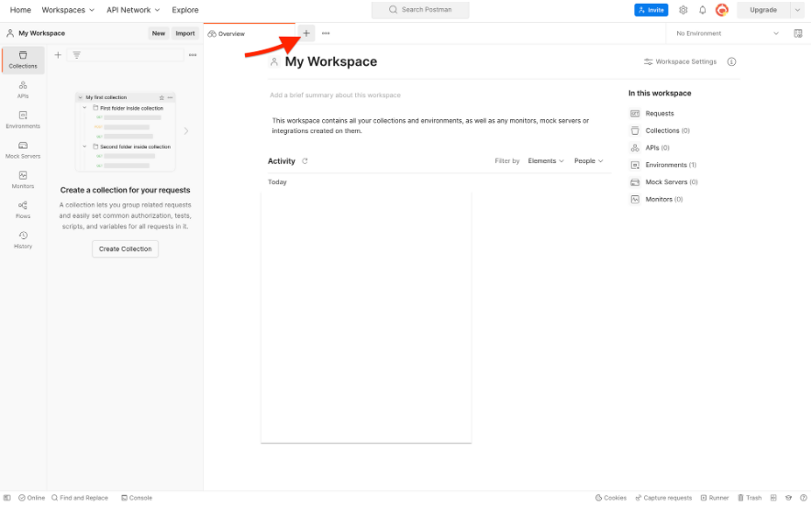Click the Search Postman field
The height and width of the screenshot is (506, 812).
[420, 10]
